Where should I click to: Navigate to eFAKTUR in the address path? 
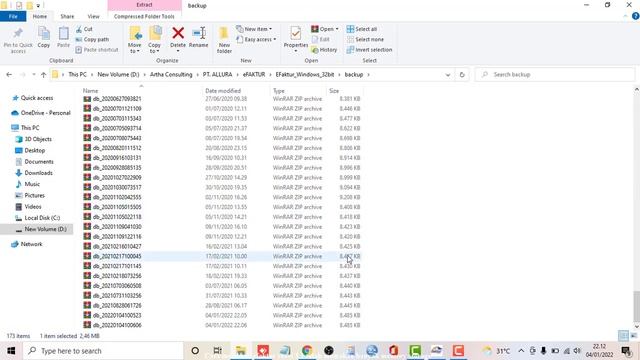(x=254, y=75)
